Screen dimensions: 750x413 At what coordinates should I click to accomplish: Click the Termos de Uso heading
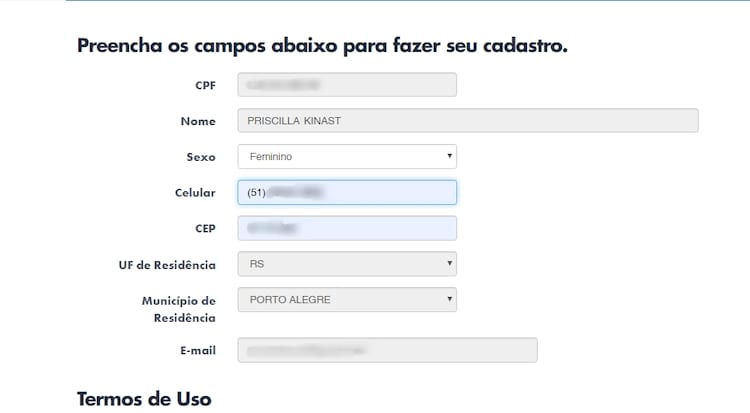144,398
